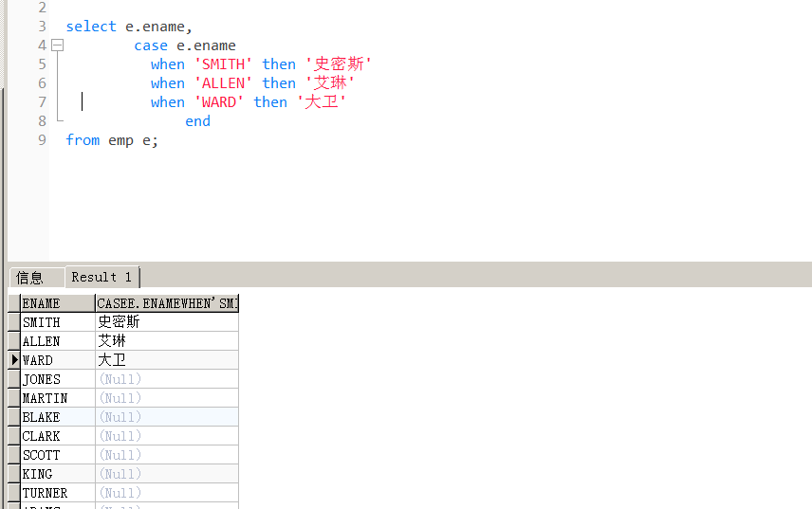
Task: Click the 'from' keyword in line 9
Action: click(x=83, y=140)
